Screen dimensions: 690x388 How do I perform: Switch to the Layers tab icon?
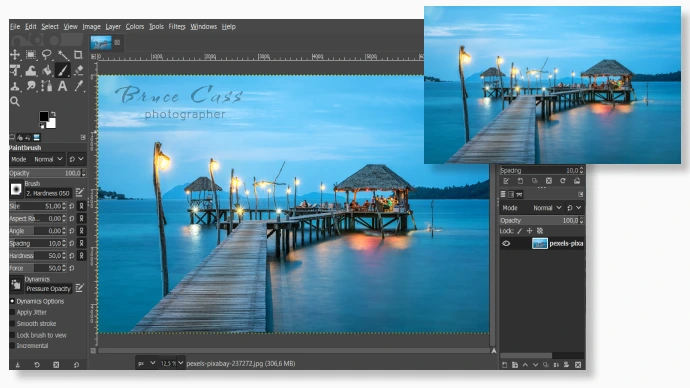[x=503, y=194]
